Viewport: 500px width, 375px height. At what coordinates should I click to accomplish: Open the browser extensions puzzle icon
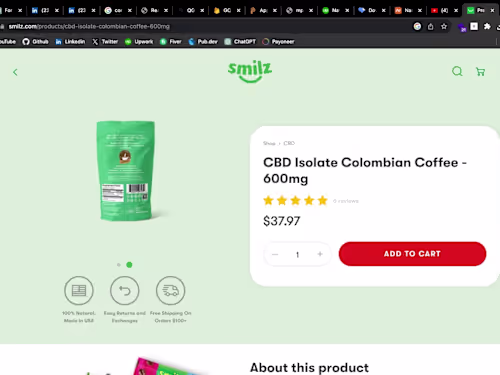click(487, 26)
